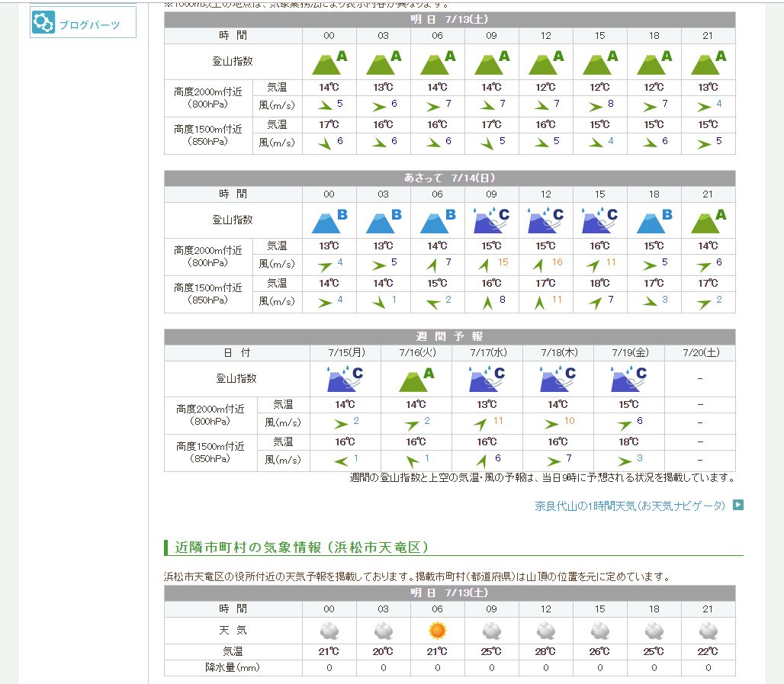784x684 pixels.
Task: Click the A mountain icon at 00 on 7/13
Action: [x=329, y=61]
